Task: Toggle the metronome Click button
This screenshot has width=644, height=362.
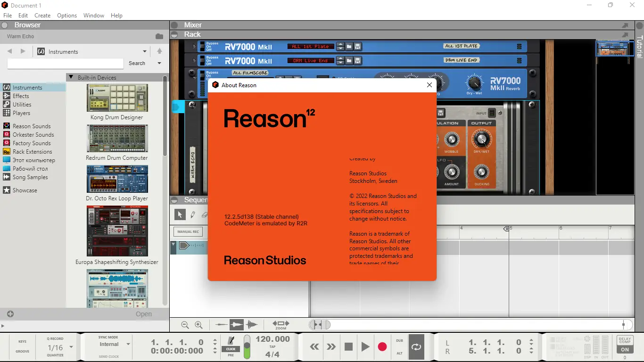Action: click(231, 349)
